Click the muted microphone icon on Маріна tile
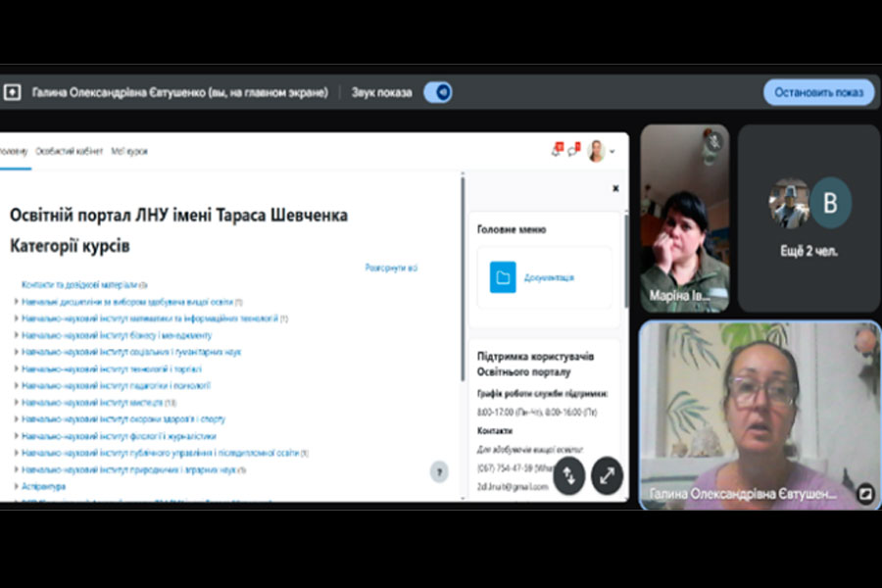The height and width of the screenshot is (588, 882). click(714, 141)
